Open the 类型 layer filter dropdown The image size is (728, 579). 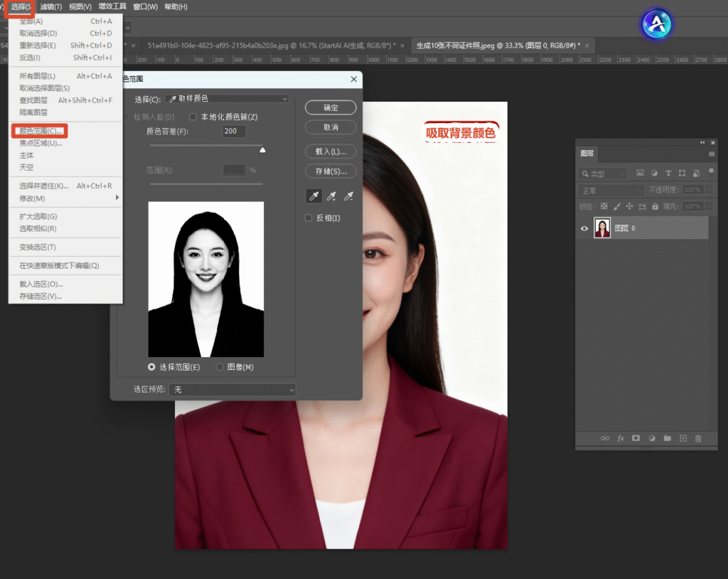tap(602, 174)
